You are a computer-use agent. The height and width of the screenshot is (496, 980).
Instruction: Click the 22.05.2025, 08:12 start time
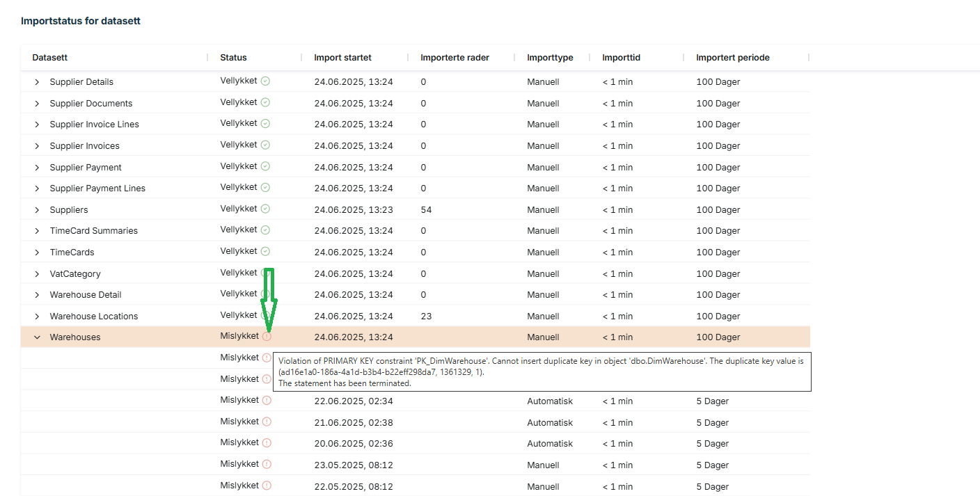354,487
